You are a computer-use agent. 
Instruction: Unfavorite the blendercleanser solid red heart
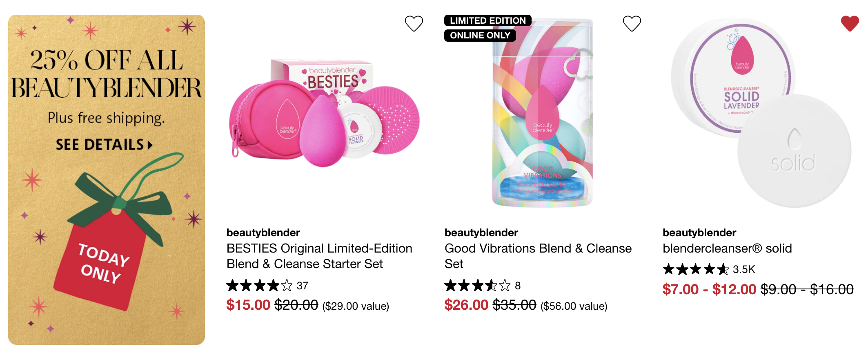pos(850,24)
